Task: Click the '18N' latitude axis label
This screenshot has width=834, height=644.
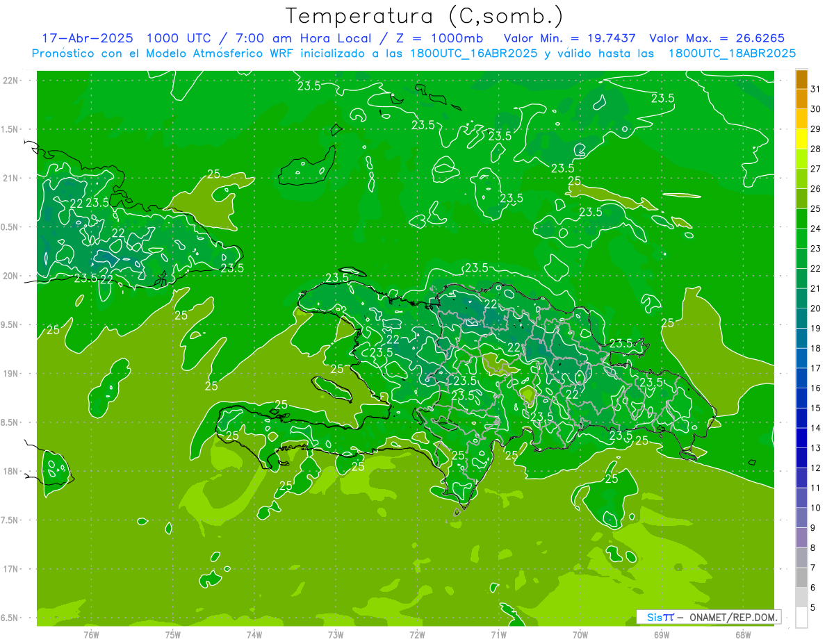Action: pyautogui.click(x=11, y=471)
